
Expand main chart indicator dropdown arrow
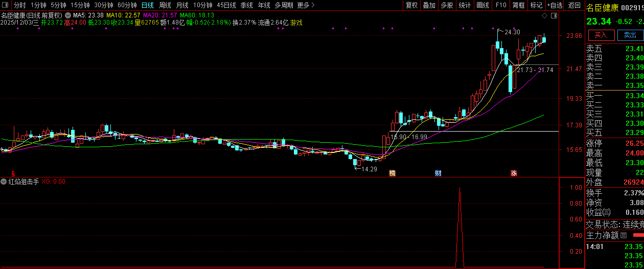67,15
